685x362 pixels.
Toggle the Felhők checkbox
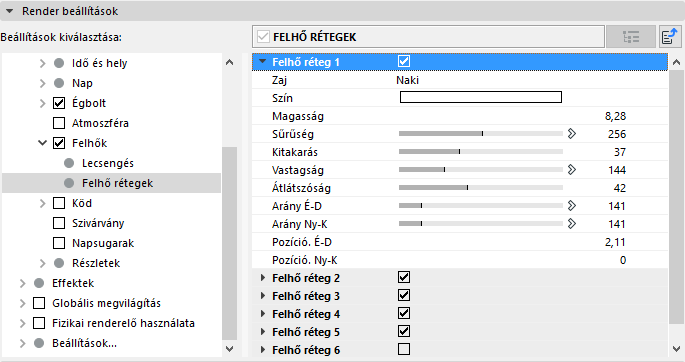[x=59, y=143]
